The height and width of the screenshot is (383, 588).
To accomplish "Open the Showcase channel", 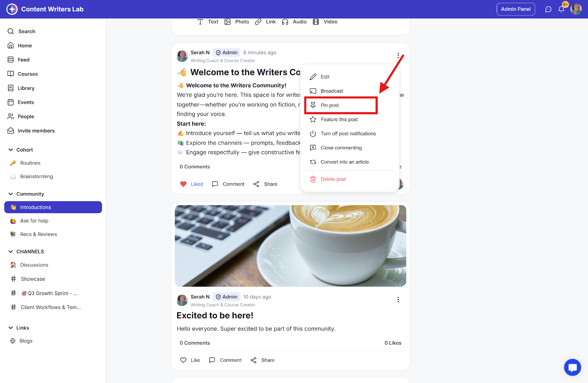I will point(33,279).
